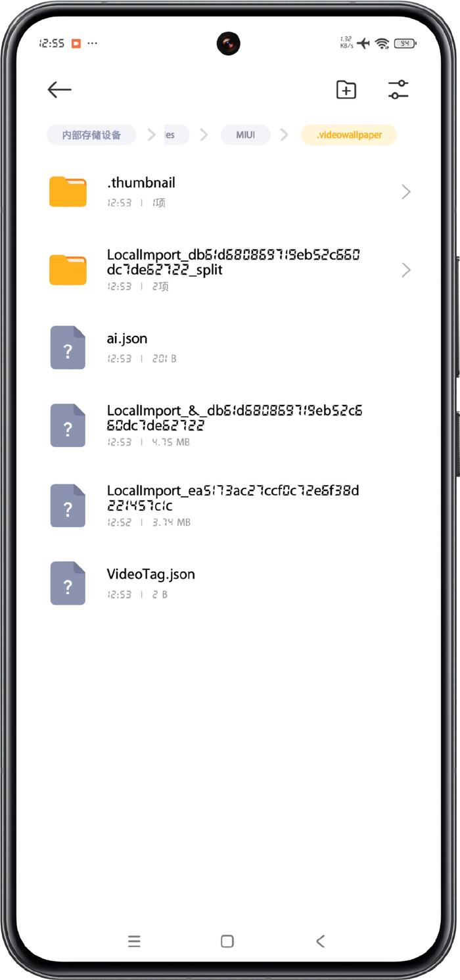The image size is (460, 980).
Task: Tap the Android home navigation button
Action: (x=227, y=941)
